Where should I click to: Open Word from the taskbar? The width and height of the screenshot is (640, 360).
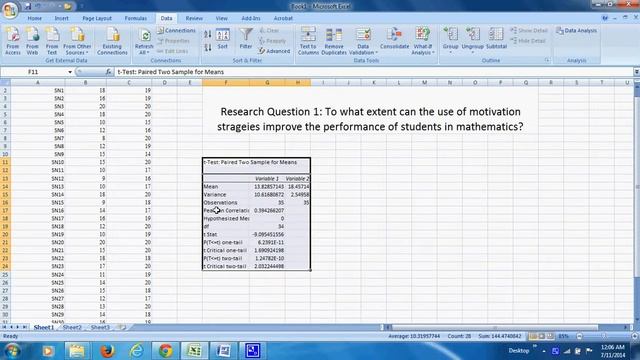click(223, 351)
